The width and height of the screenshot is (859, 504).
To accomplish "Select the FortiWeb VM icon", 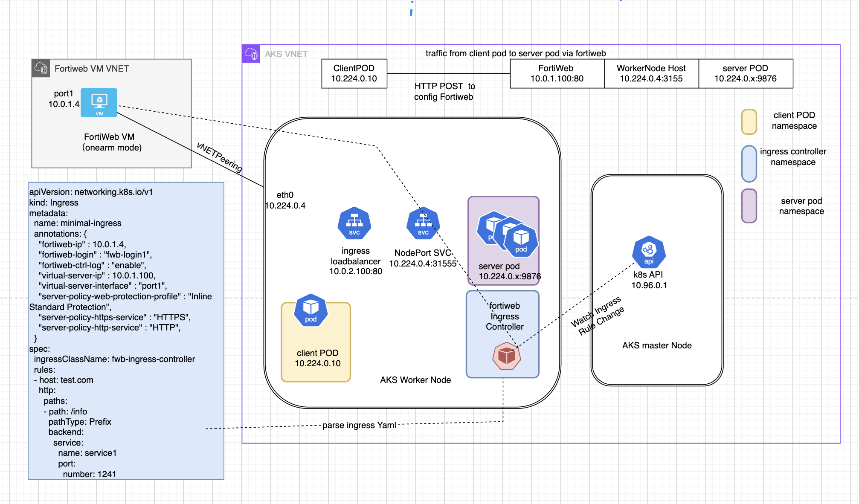I will click(99, 102).
